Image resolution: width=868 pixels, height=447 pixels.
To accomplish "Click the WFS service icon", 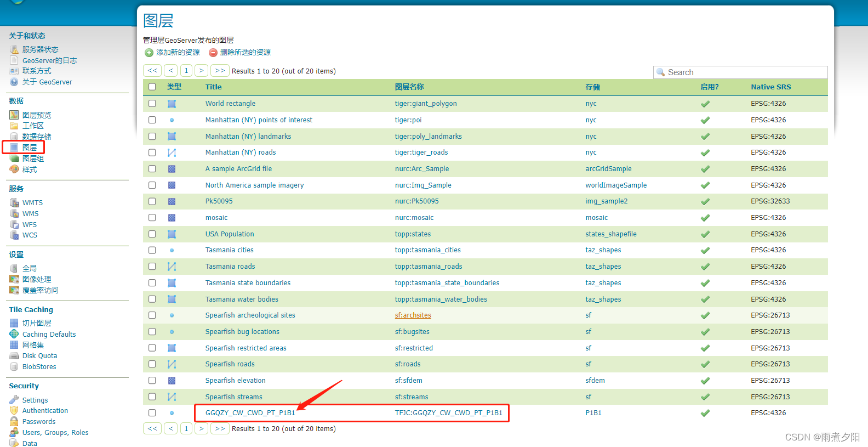I will point(14,224).
